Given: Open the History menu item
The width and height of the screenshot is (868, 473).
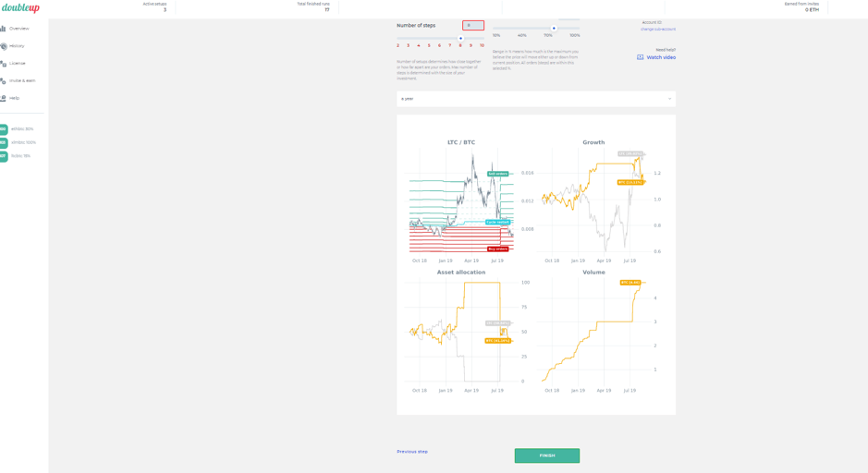Looking at the screenshot, I should coord(17,46).
